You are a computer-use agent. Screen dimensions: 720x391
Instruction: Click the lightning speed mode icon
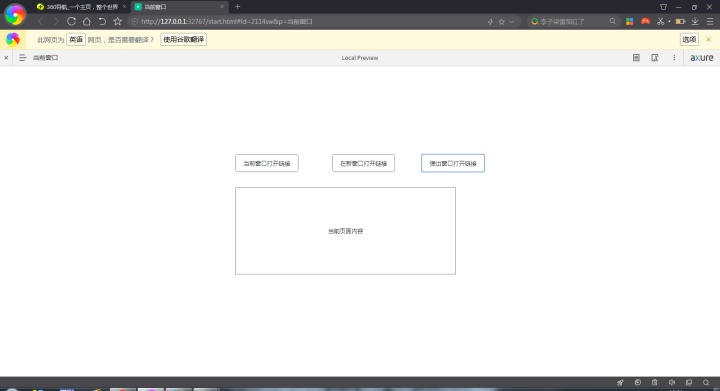(x=490, y=22)
